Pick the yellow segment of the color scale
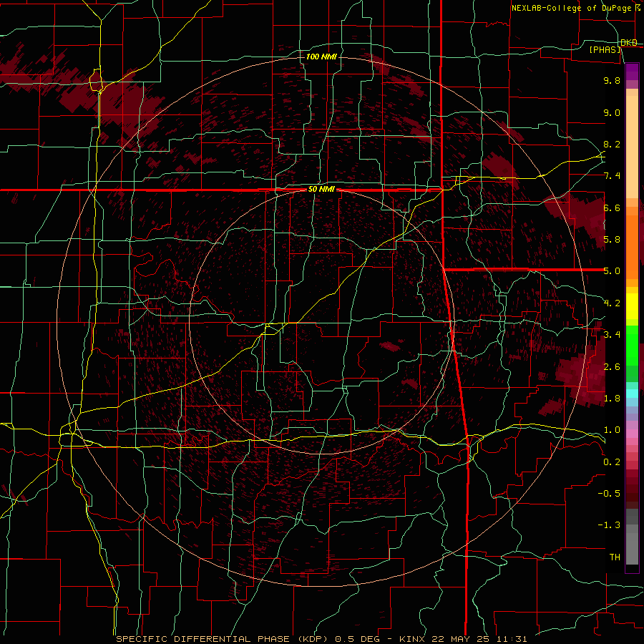Viewport: 644px width, 644px height. point(632,306)
